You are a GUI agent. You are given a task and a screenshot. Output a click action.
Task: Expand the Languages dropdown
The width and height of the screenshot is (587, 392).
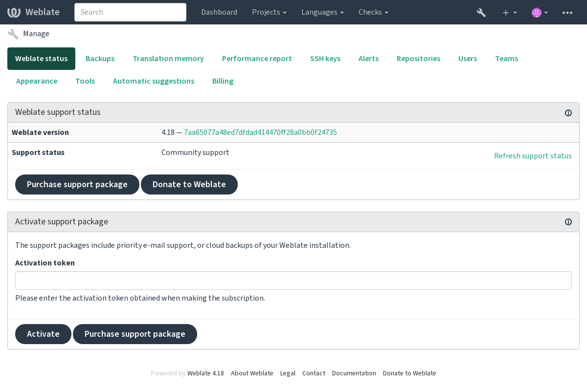322,12
